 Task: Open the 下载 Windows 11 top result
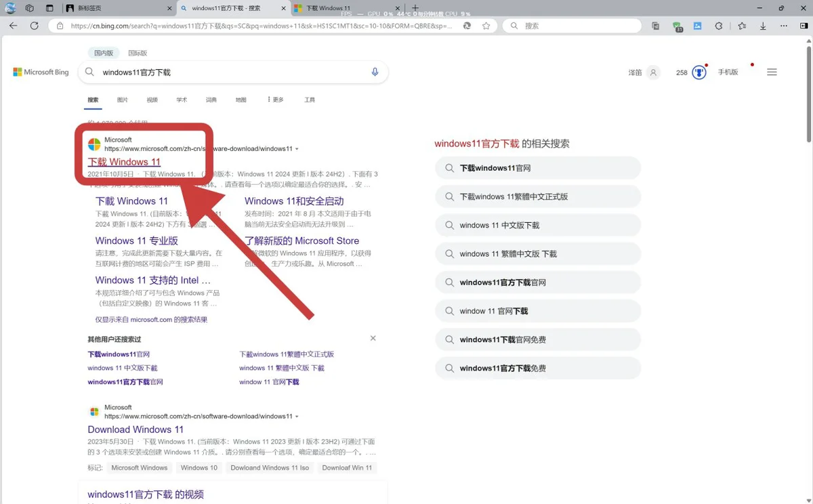tap(124, 162)
